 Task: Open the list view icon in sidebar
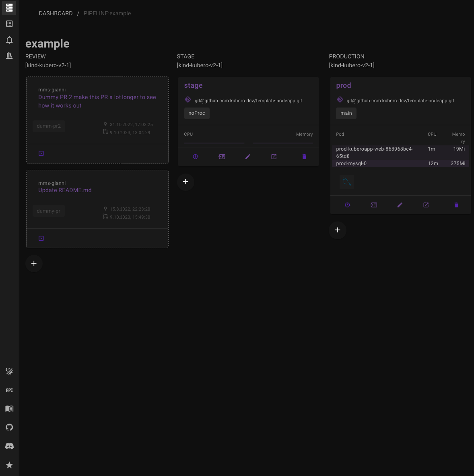tap(9, 24)
